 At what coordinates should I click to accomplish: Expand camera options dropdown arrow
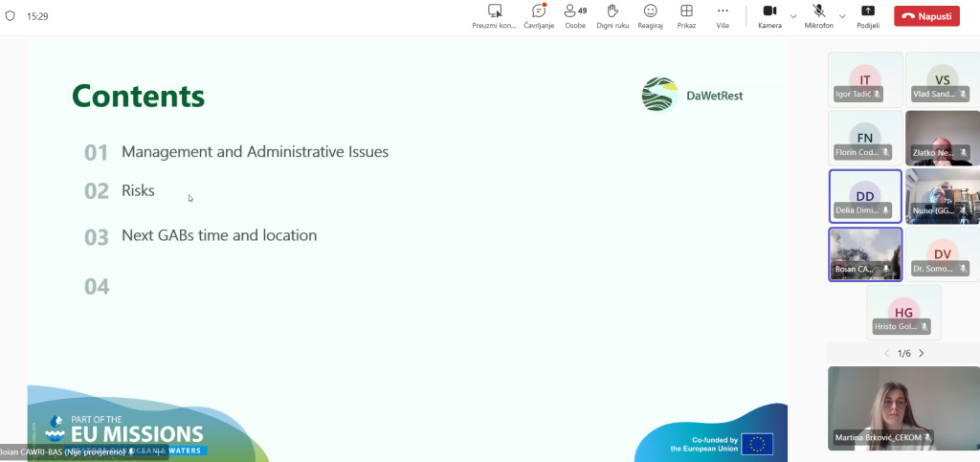(793, 16)
